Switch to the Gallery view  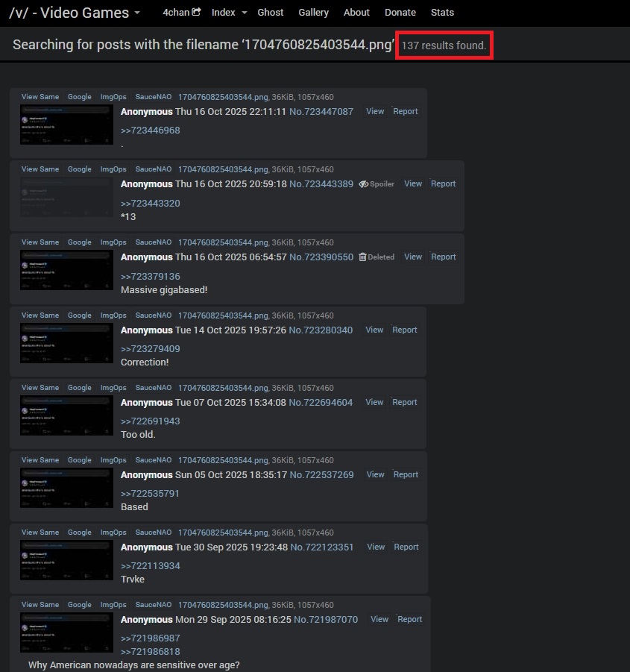click(x=313, y=13)
